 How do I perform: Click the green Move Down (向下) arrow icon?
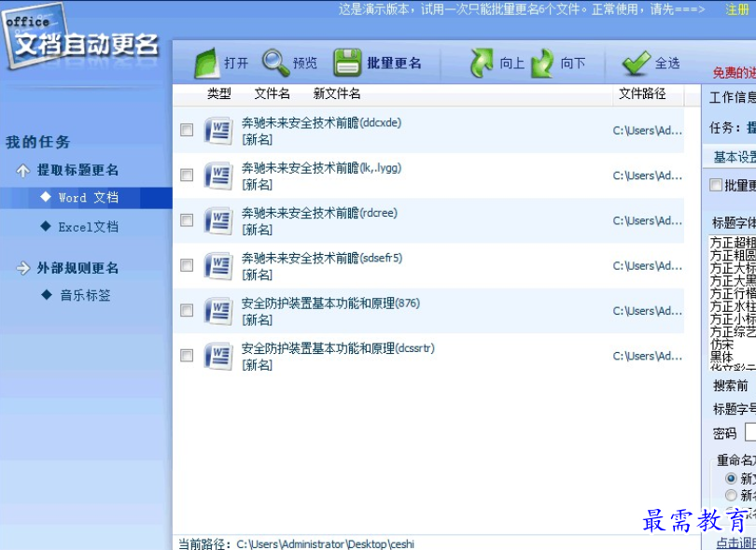(542, 63)
